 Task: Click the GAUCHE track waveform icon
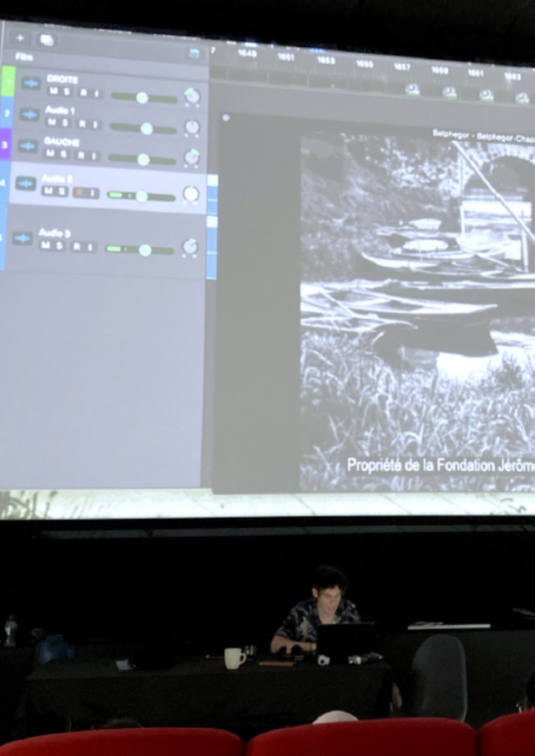click(28, 146)
